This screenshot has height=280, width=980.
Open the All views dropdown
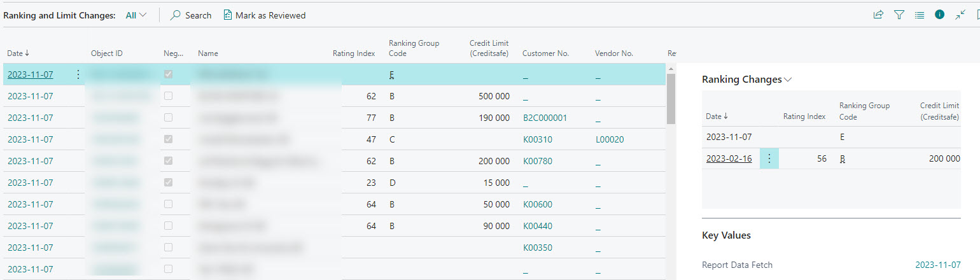[136, 15]
